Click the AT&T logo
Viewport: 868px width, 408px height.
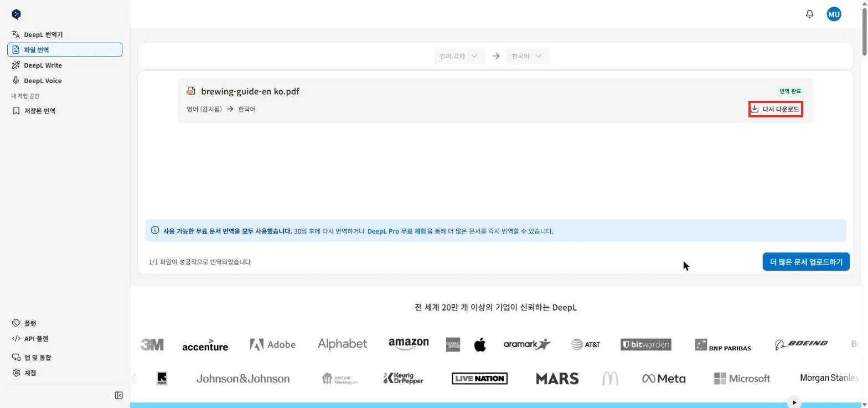click(x=586, y=344)
